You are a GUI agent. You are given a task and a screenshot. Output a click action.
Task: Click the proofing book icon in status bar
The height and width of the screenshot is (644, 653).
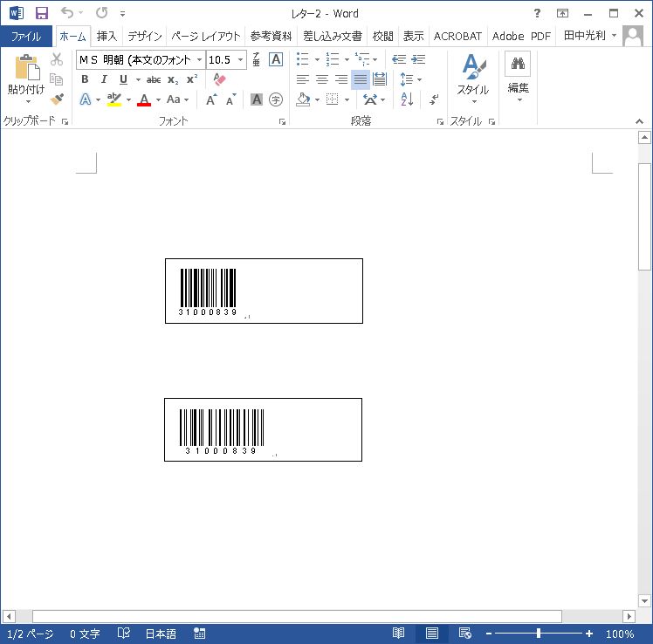[x=124, y=634]
